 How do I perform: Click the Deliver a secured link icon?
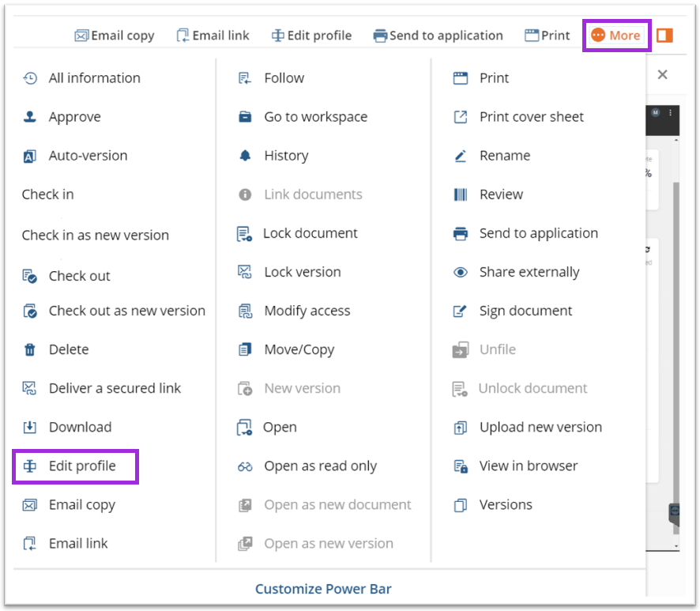click(x=29, y=388)
